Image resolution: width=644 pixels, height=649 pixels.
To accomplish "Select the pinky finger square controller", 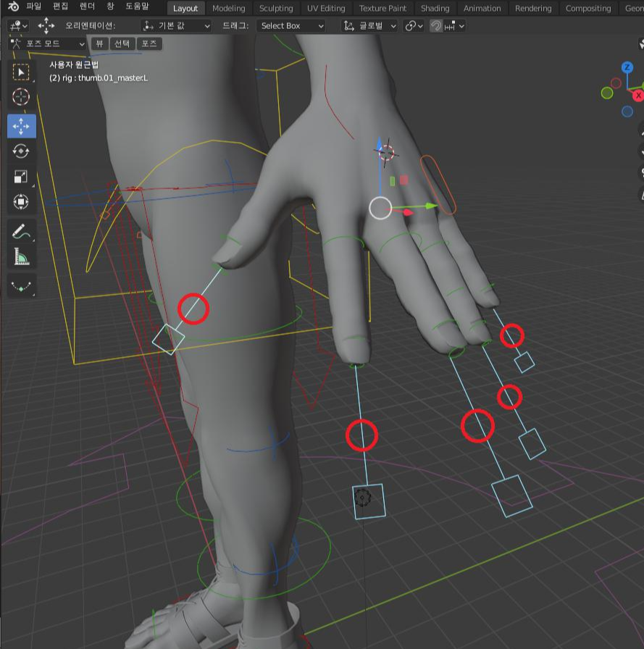I will (x=524, y=362).
